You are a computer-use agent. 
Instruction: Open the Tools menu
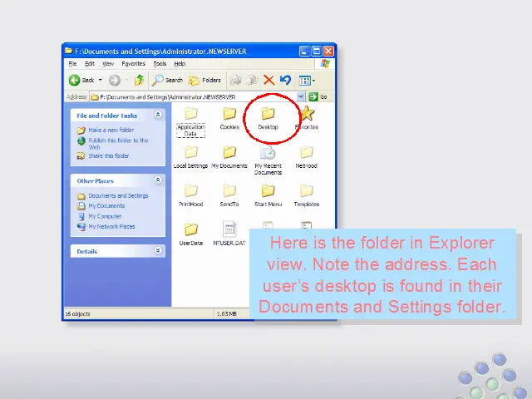(160, 63)
